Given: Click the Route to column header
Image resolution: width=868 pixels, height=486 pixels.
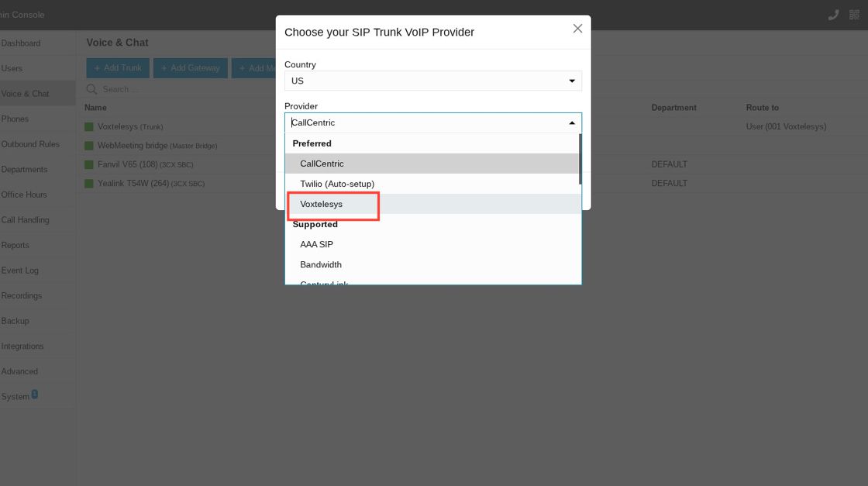Looking at the screenshot, I should (763, 108).
